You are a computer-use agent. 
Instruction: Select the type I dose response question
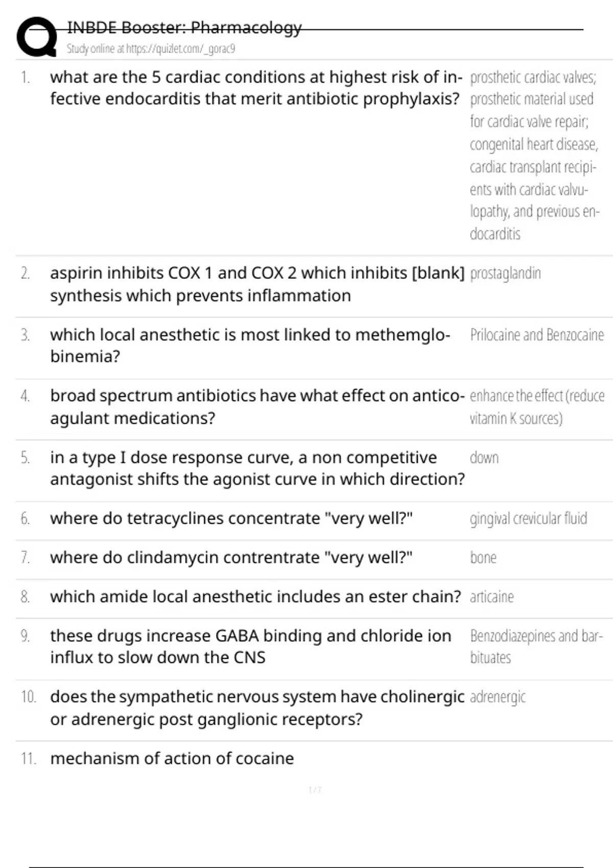coord(257,468)
